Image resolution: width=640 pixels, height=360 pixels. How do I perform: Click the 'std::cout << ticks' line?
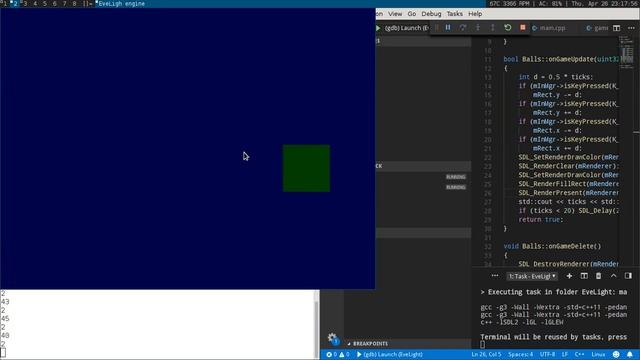pos(569,202)
